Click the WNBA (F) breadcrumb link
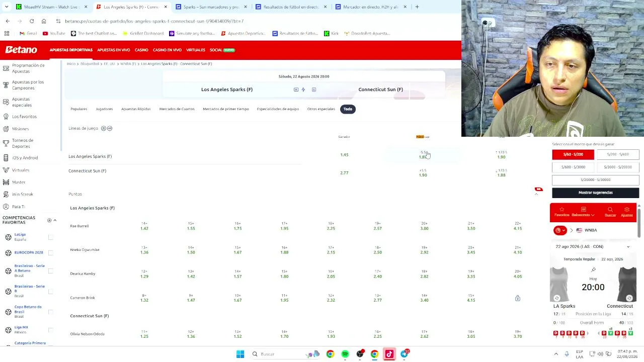 pos(128,64)
